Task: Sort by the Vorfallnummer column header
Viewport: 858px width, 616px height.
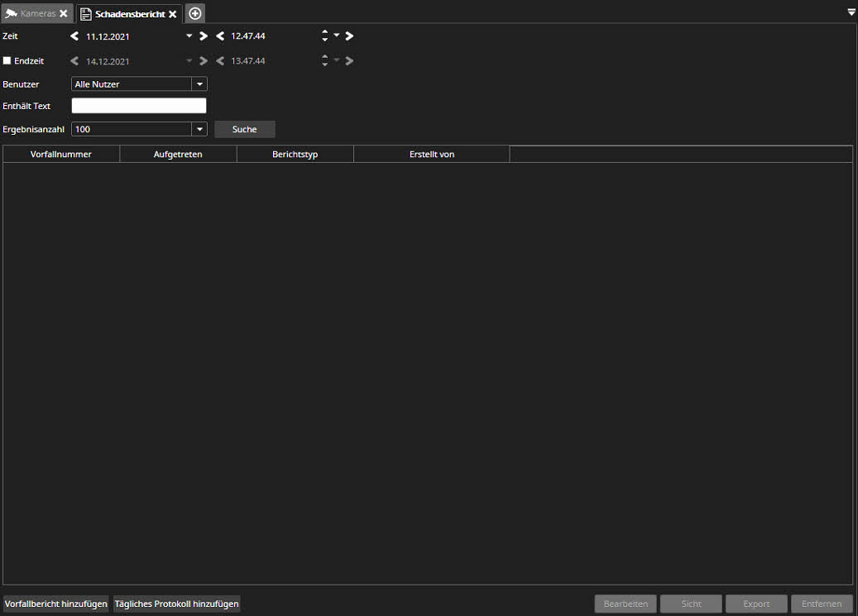Action: (x=61, y=155)
